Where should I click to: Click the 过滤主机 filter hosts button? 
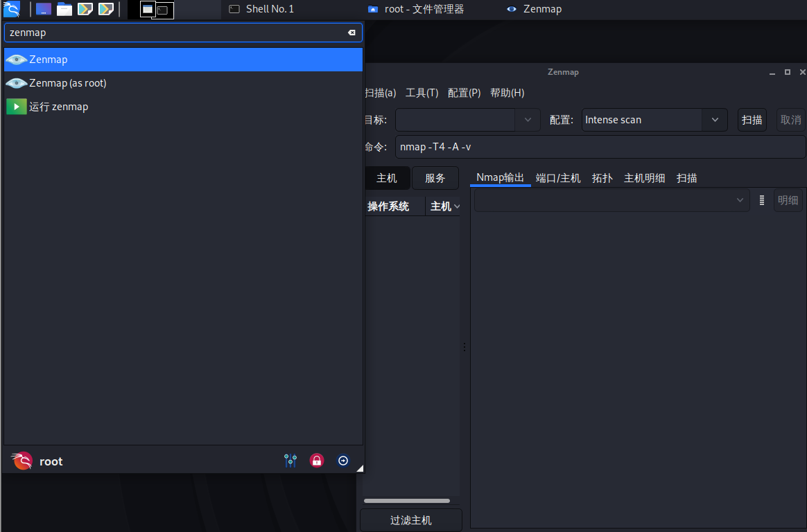point(410,520)
